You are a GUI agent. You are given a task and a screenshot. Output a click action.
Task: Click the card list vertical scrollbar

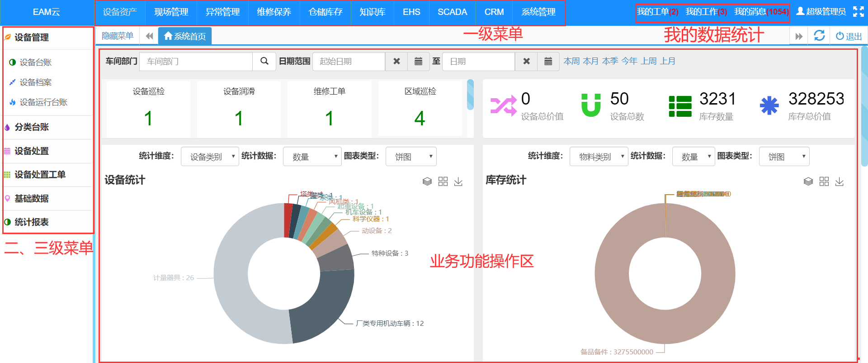(470, 95)
